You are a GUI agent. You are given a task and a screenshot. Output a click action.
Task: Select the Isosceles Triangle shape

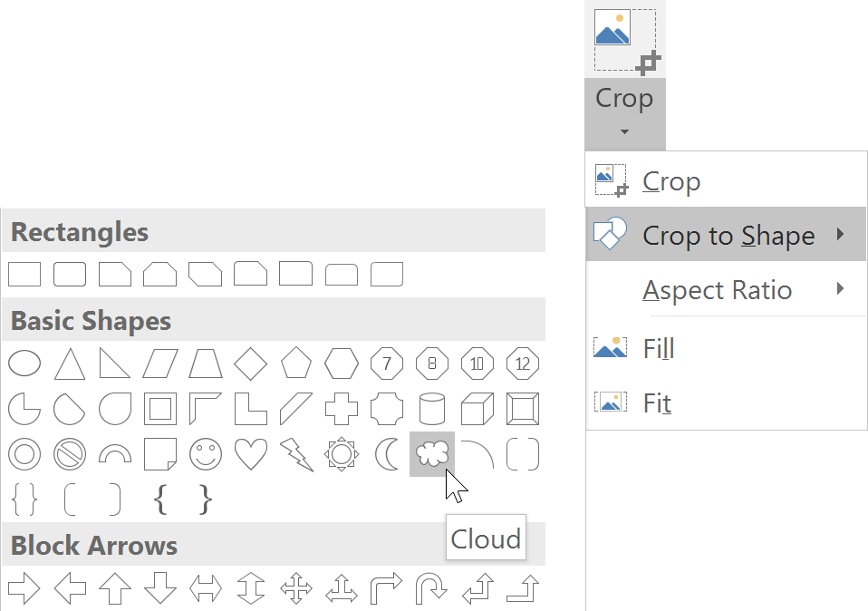[69, 363]
